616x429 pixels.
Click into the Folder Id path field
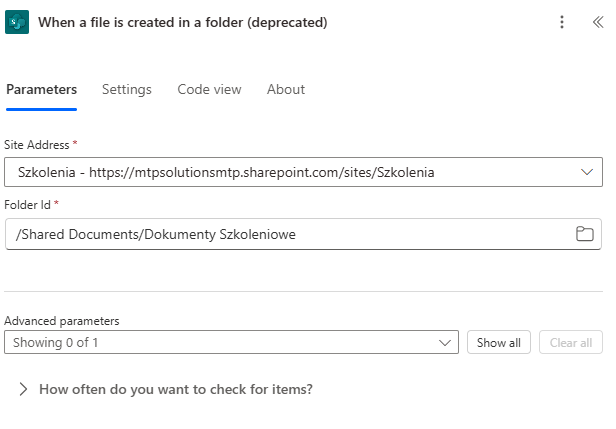(x=291, y=234)
